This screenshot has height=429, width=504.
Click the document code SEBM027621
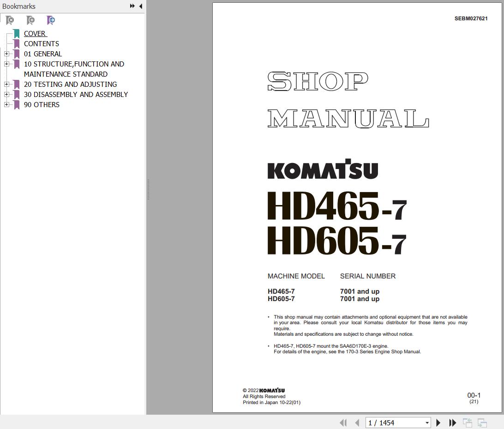tap(471, 18)
